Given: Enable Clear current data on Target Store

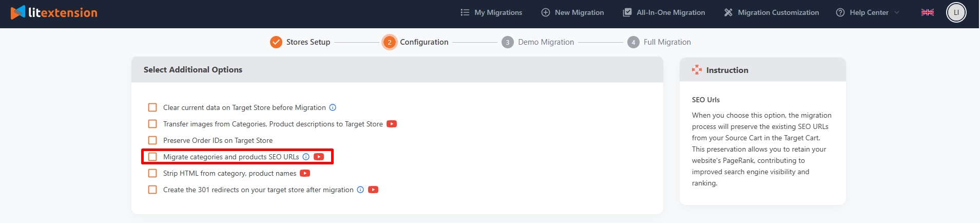Looking at the screenshot, I should point(152,107).
